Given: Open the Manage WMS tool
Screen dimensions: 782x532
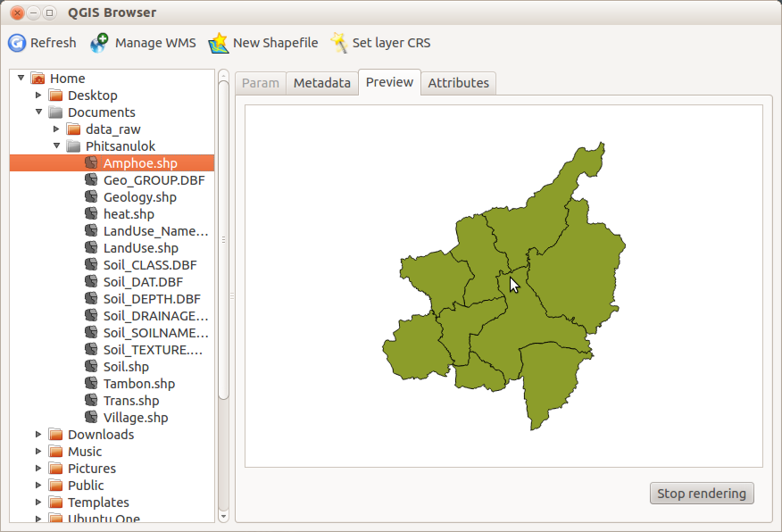Looking at the screenshot, I should coord(98,42).
